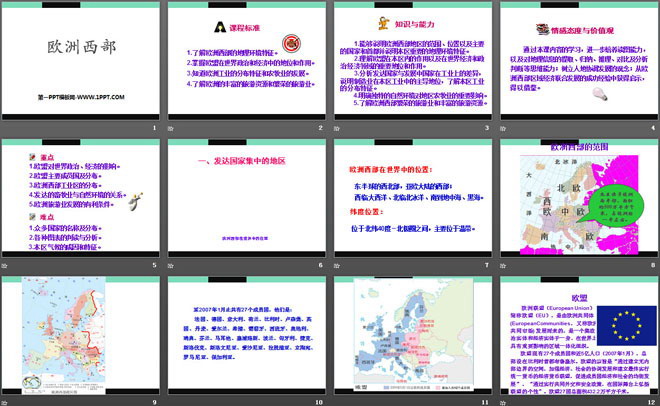Click slide number 9 label

[154, 402]
